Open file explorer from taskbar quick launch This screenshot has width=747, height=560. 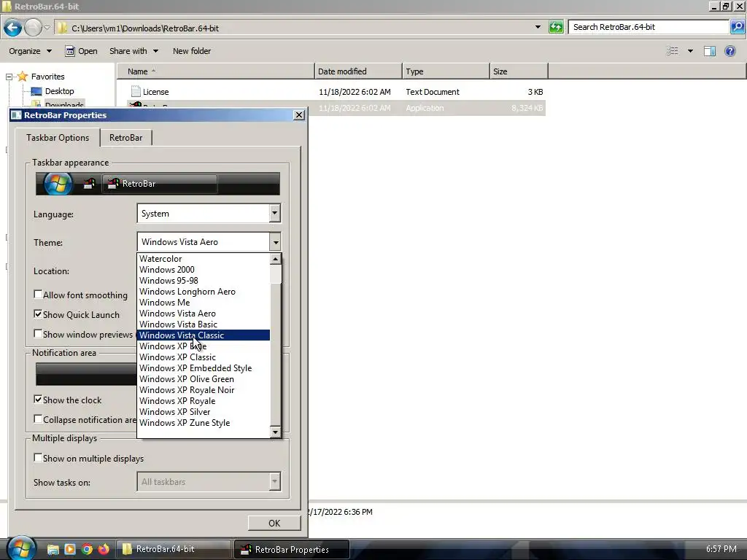(53, 549)
